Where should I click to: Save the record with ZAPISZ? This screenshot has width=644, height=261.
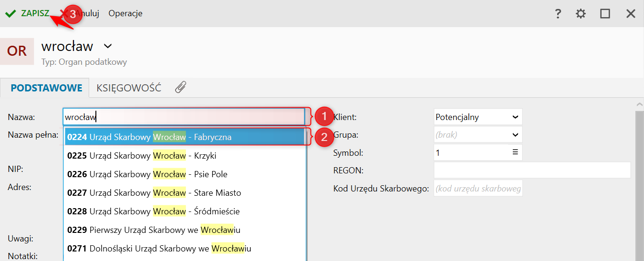pos(35,13)
